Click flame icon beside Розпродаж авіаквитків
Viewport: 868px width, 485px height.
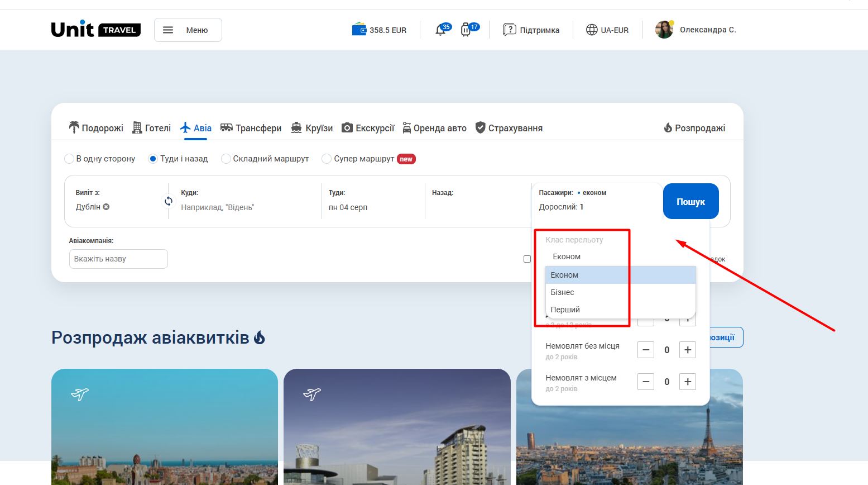[x=260, y=337]
